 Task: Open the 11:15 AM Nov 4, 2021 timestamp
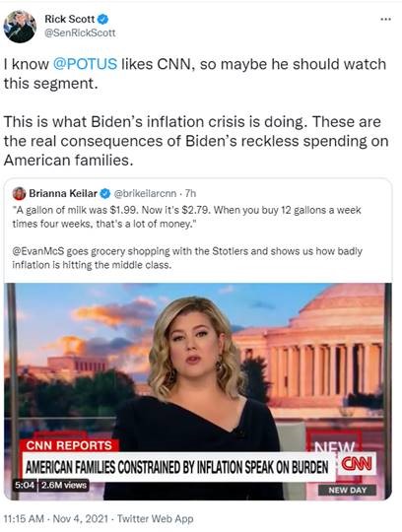(56, 518)
